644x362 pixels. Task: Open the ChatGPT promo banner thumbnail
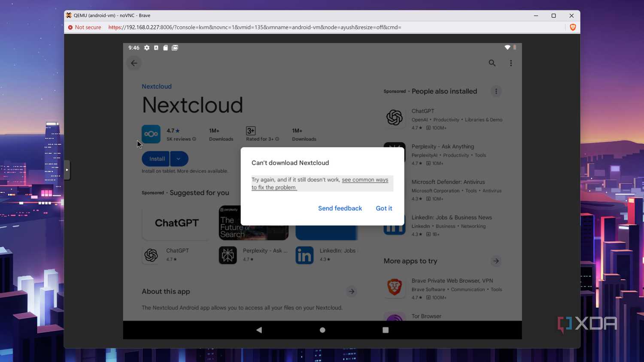pyautogui.click(x=176, y=223)
